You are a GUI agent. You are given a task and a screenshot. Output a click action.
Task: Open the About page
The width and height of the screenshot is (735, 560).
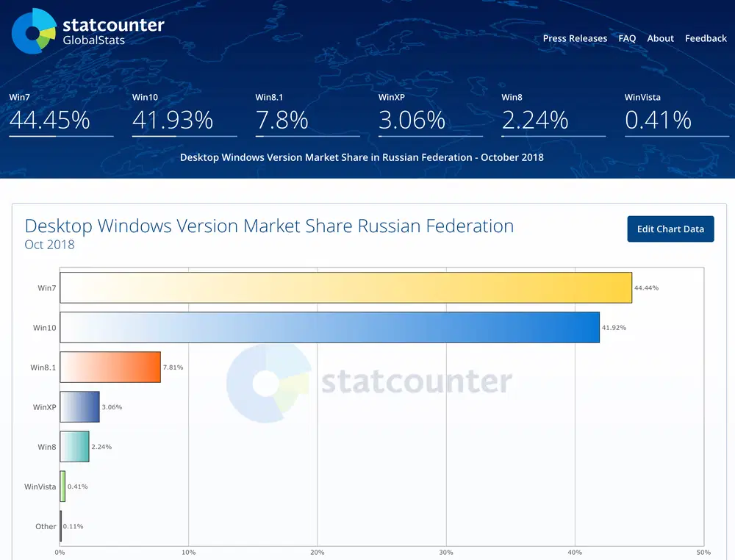point(660,38)
